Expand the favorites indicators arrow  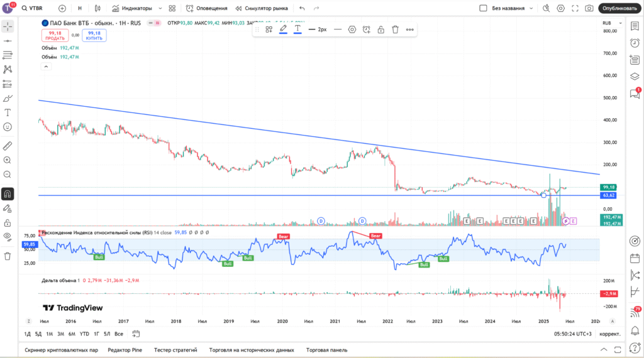coord(160,8)
